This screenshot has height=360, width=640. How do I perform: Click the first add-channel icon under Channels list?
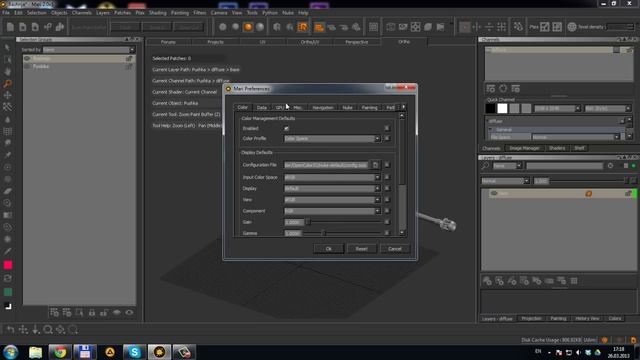coord(491,88)
